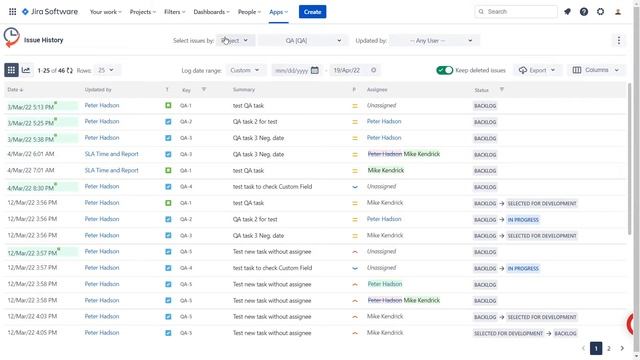Image resolution: width=640 pixels, height=360 pixels.
Task: Click summary 'QA task 3 Neg. date' at 4/Mar/22 6:01 AM
Action: coord(258,154)
